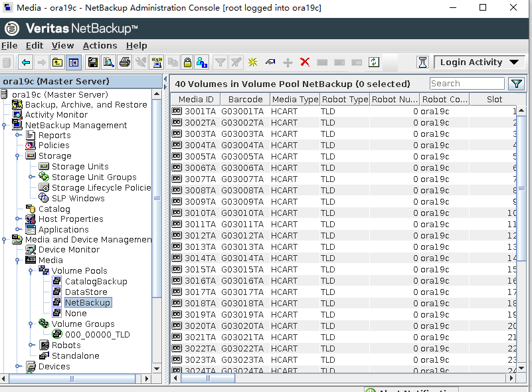Click the tree pane scroll-up arrow

157,94
